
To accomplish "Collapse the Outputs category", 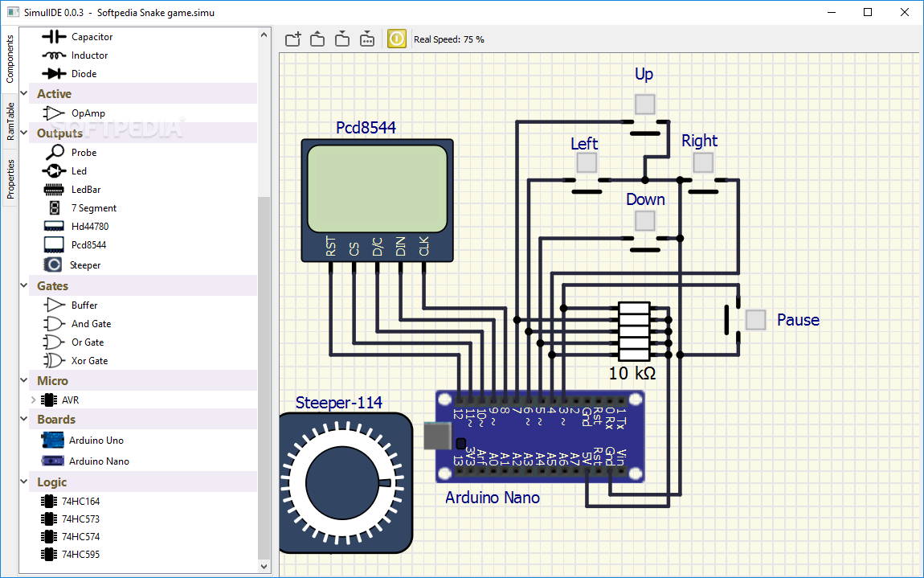I will [24, 133].
